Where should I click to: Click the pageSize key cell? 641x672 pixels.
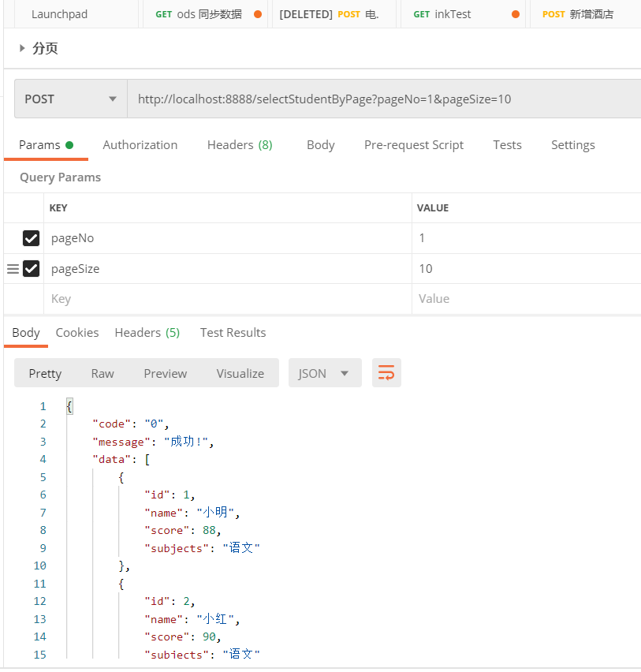pos(228,269)
